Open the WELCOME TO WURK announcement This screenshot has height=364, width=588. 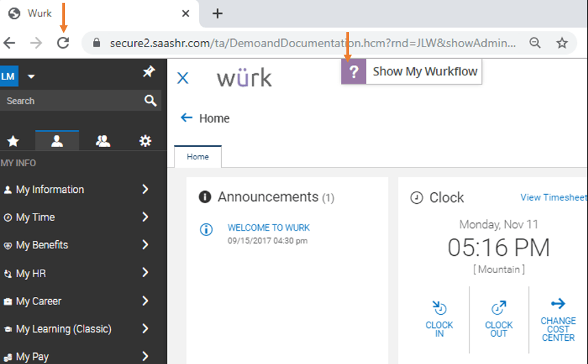(x=268, y=228)
